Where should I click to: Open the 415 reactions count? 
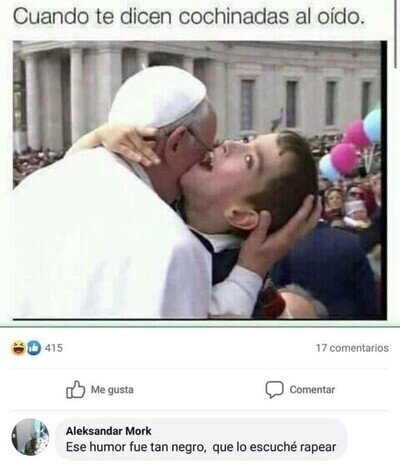(x=54, y=348)
